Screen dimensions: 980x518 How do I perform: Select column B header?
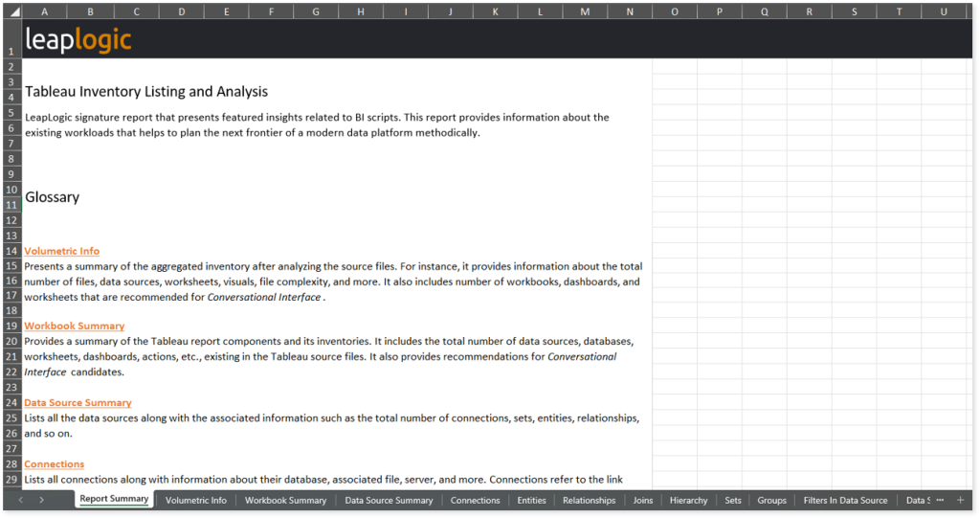pos(90,11)
